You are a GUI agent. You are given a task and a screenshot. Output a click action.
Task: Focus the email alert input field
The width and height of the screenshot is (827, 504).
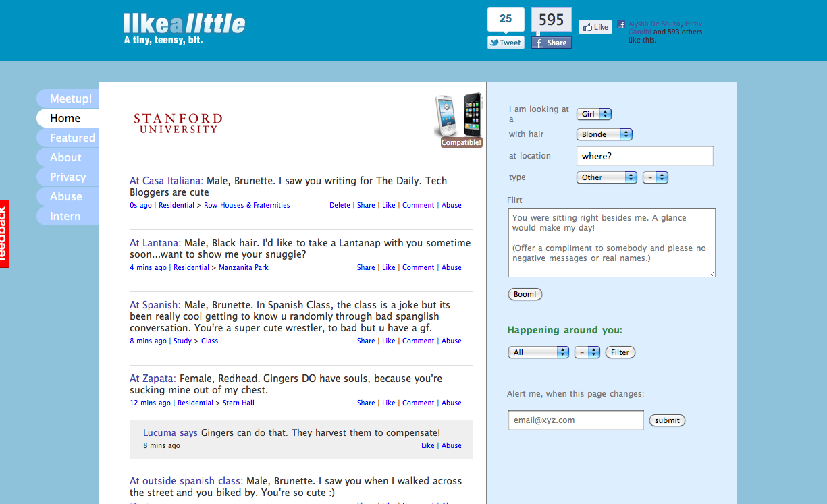point(576,420)
